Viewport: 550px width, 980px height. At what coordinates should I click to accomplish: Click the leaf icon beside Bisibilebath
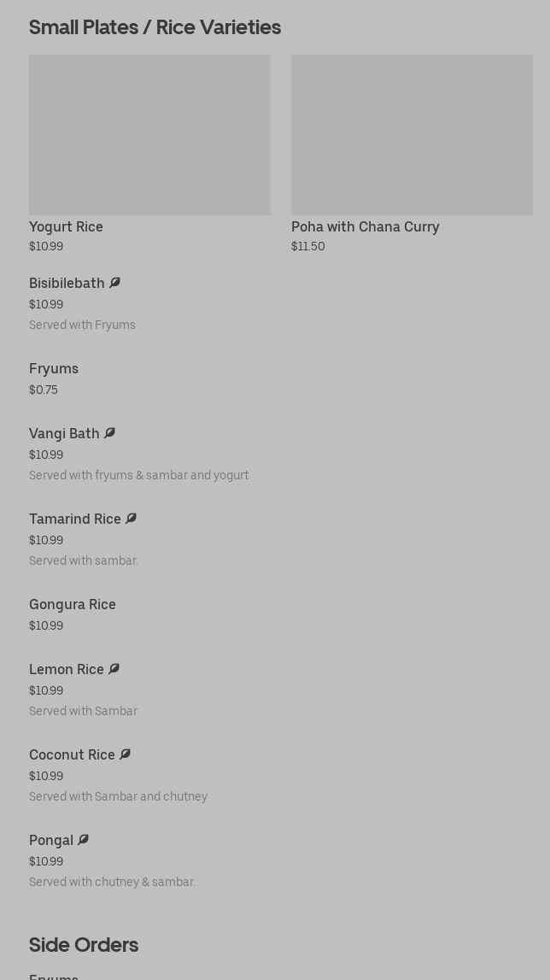tap(114, 283)
